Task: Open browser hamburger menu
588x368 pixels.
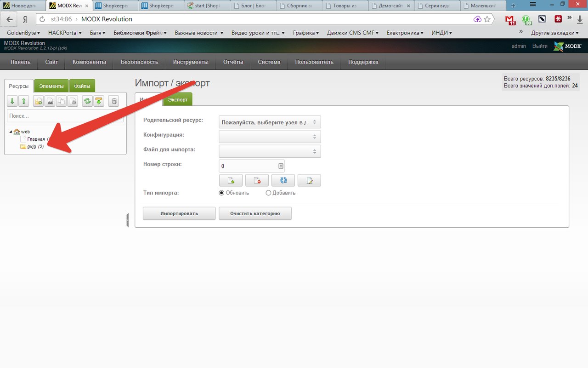Action: [x=532, y=4]
